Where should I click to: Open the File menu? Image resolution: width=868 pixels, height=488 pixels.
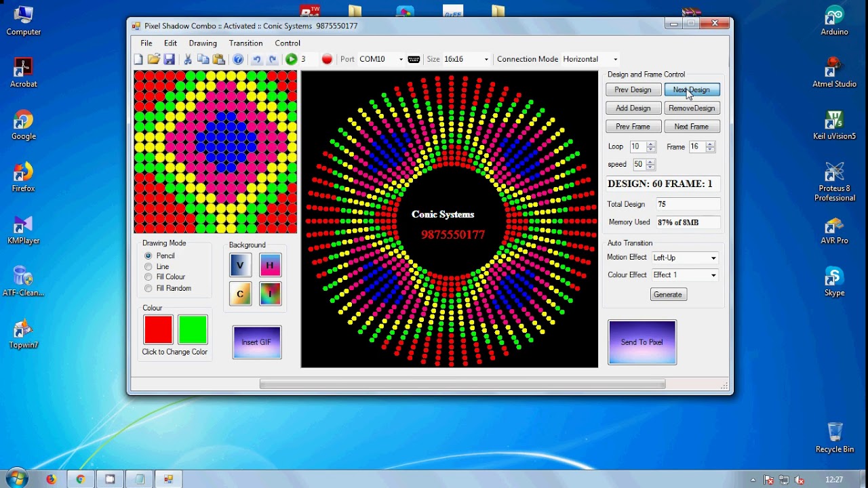146,43
